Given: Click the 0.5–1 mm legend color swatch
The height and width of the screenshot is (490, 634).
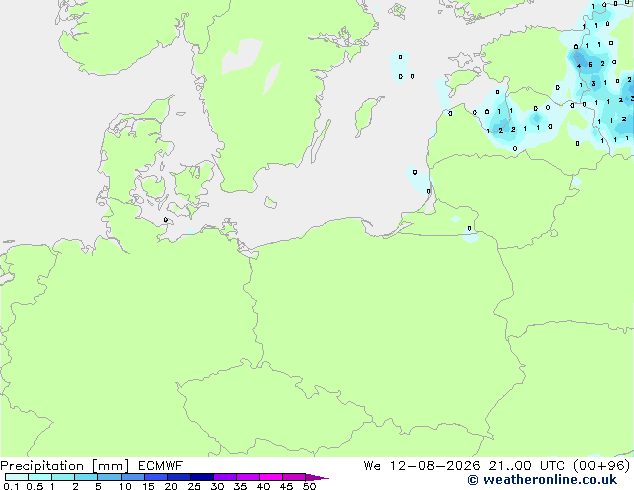Looking at the screenshot, I should click(40, 477).
